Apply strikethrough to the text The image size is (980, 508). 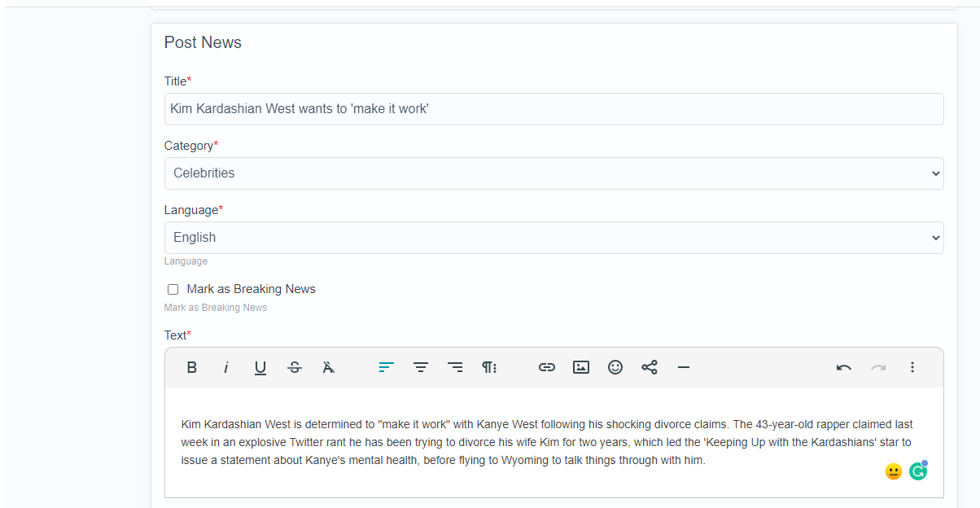[295, 367]
